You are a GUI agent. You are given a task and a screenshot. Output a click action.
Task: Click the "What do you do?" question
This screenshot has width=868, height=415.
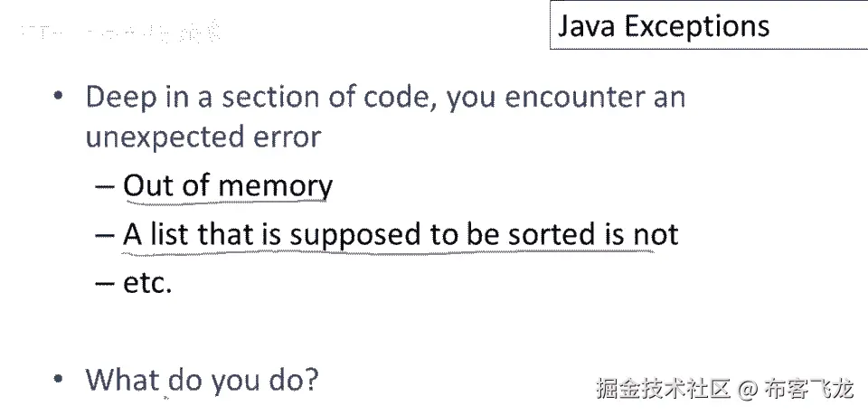click(x=202, y=380)
